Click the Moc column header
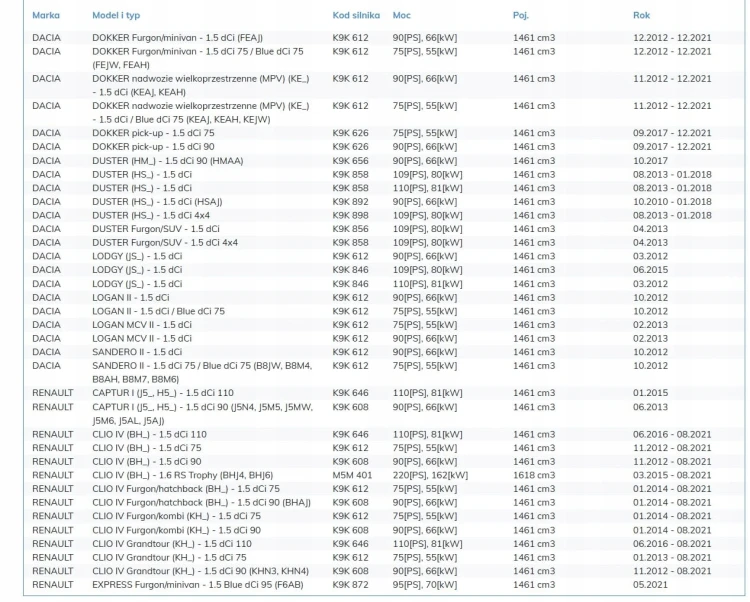Screen dimensions: 750x602 point(402,15)
